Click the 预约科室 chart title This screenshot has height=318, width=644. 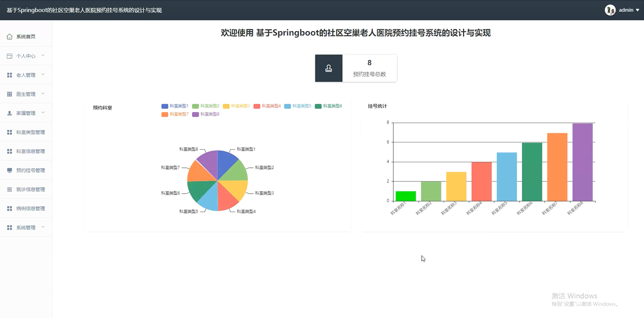(x=103, y=108)
